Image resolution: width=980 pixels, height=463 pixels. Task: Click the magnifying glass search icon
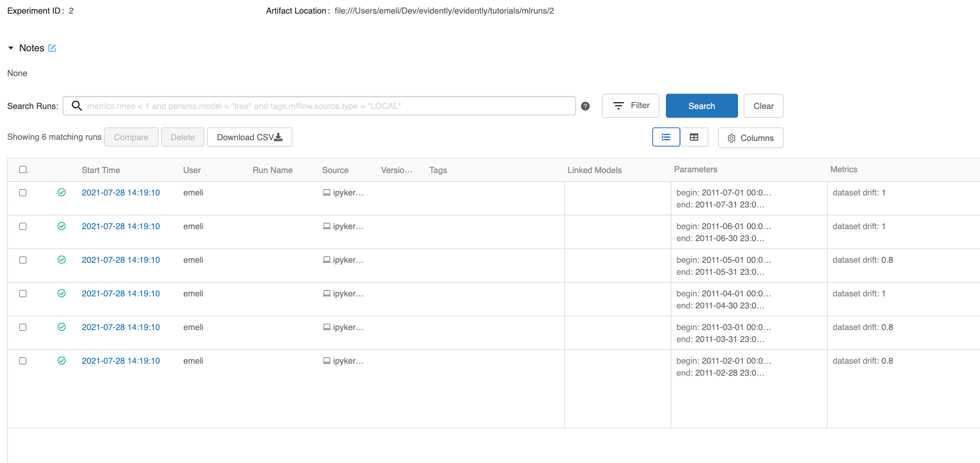(x=77, y=106)
